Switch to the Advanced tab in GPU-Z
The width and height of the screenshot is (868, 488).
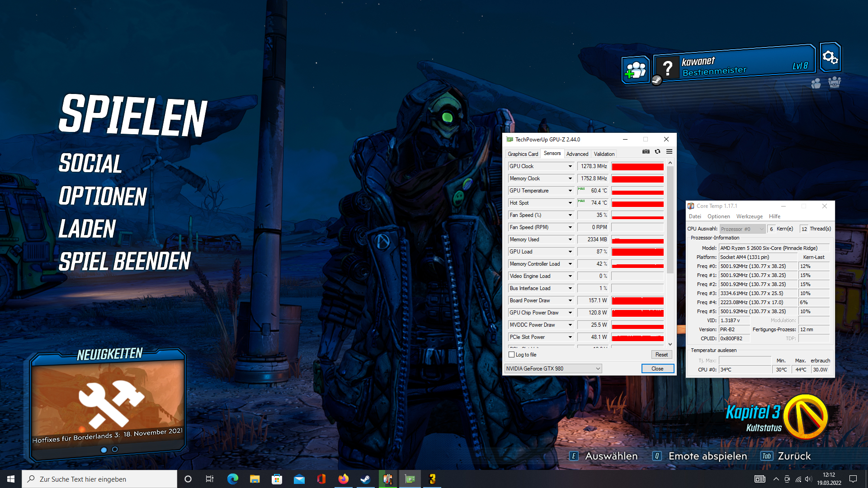[577, 154]
